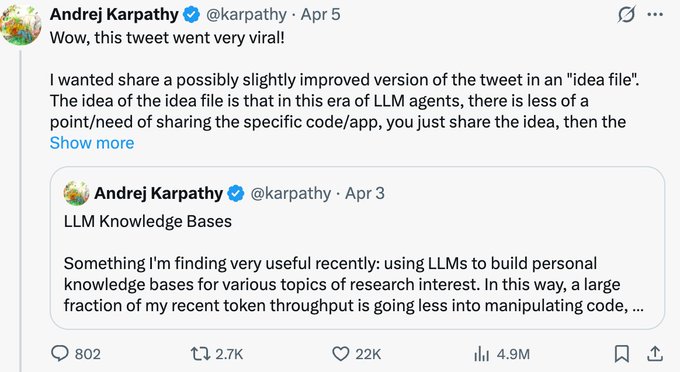Click the 22K likes count
This screenshot has width=680, height=372.
coord(368,354)
